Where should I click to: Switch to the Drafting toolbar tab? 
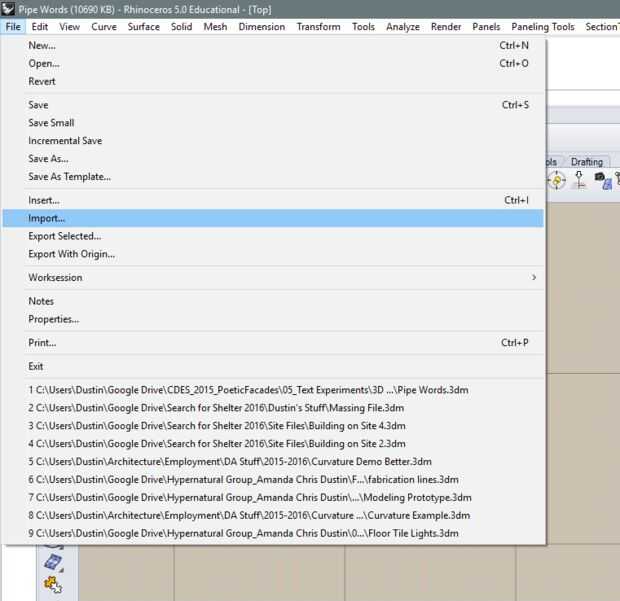(587, 162)
